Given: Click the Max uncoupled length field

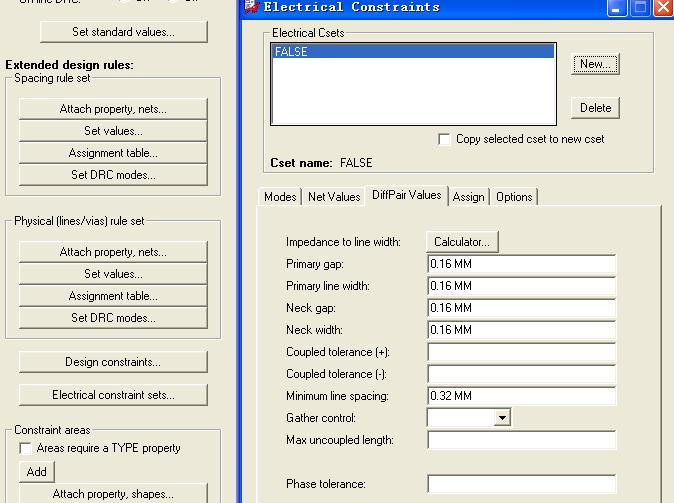Looking at the screenshot, I should pyautogui.click(x=521, y=440).
